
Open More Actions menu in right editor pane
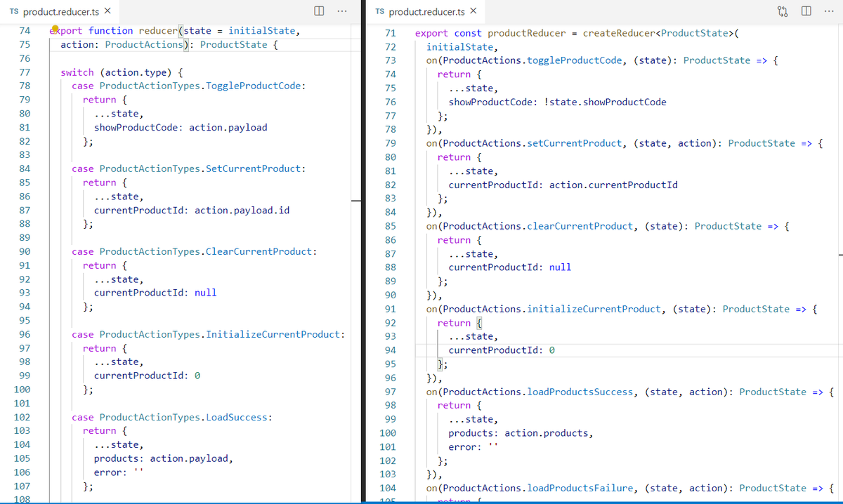828,12
